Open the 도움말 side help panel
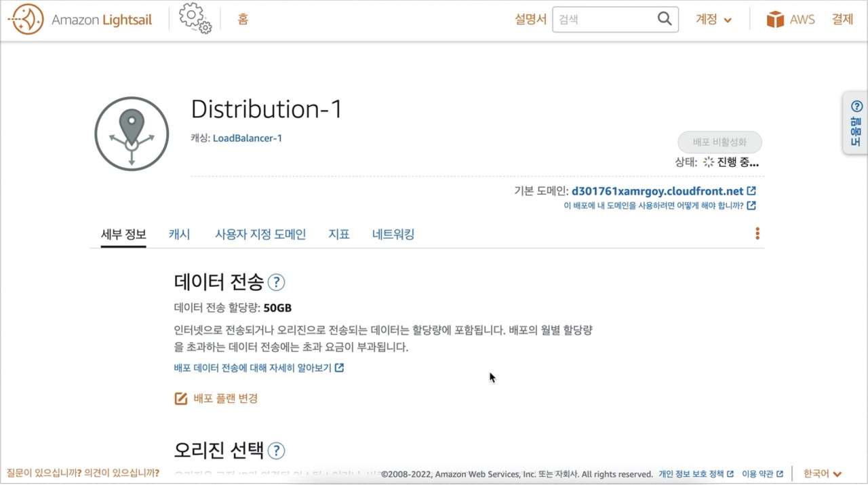This screenshot has height=485, width=868. 856,123
